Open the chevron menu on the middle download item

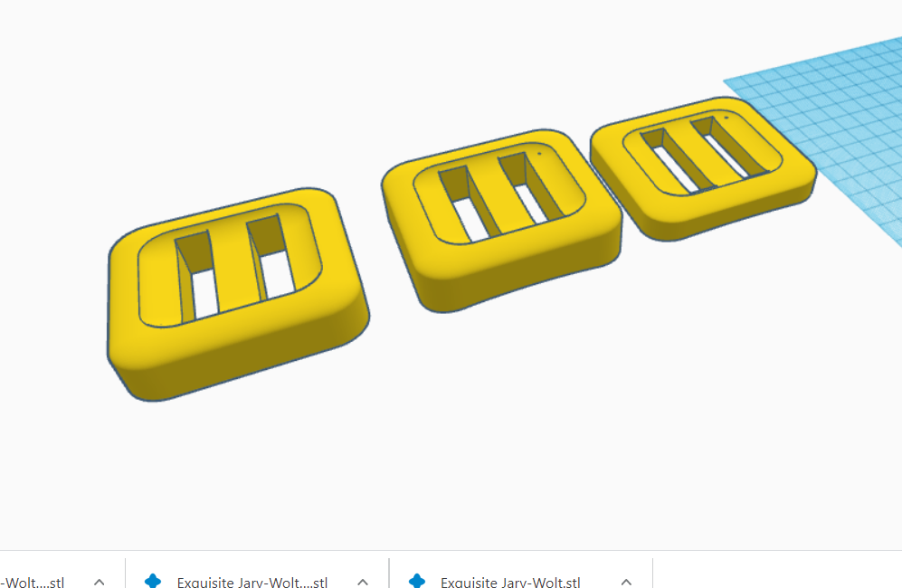tap(362, 583)
